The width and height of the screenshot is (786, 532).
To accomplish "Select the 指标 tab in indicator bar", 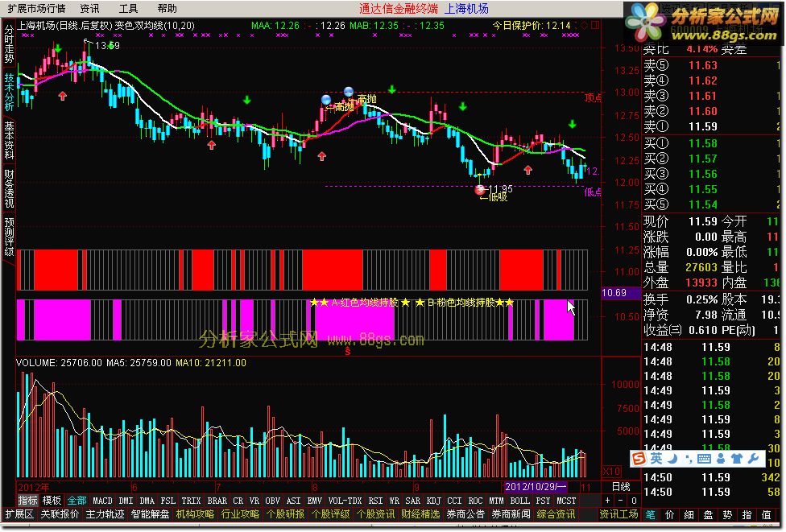I will coord(27,501).
